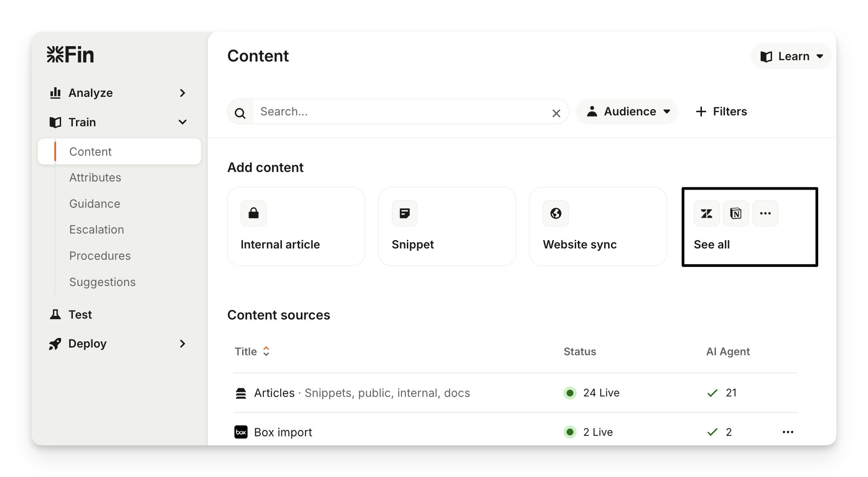Sort content sources by Title
Screen dimensions: 868x477
[252, 352]
